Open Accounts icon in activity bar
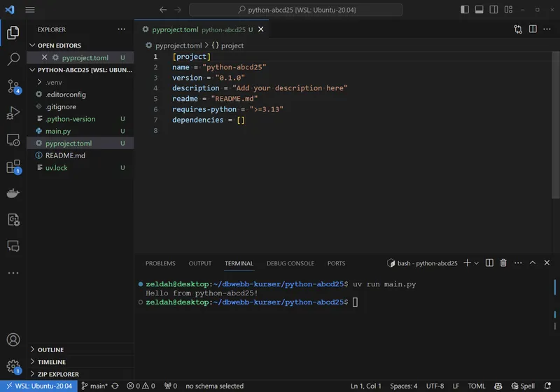 coord(13,339)
